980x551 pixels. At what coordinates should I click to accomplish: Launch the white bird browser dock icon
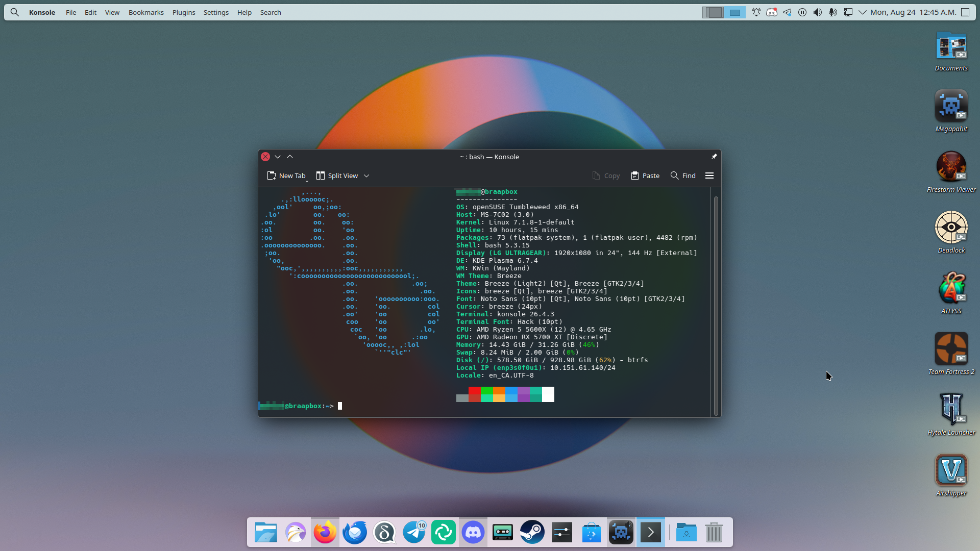[x=296, y=533]
